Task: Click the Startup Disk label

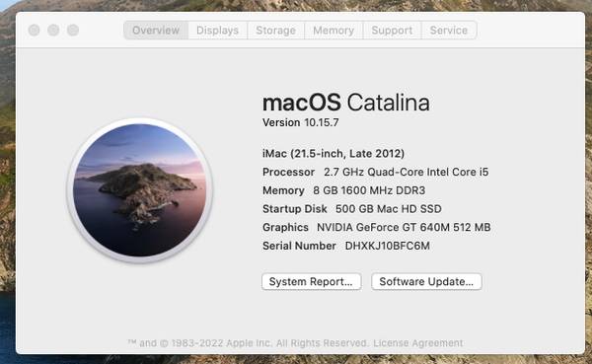Action: 295,209
